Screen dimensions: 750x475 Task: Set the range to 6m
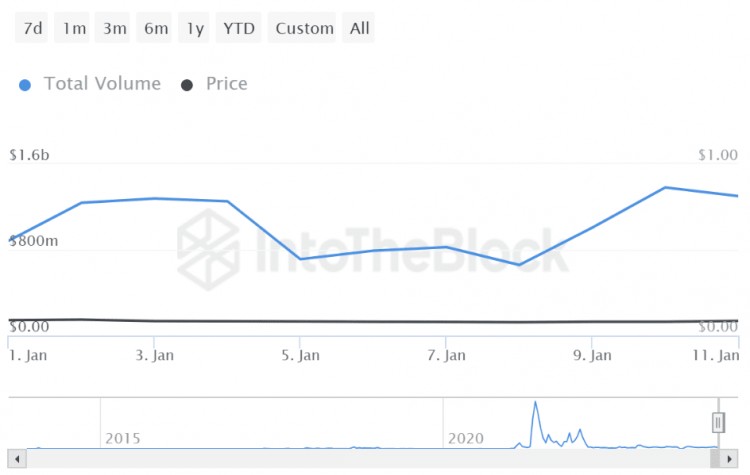point(156,28)
